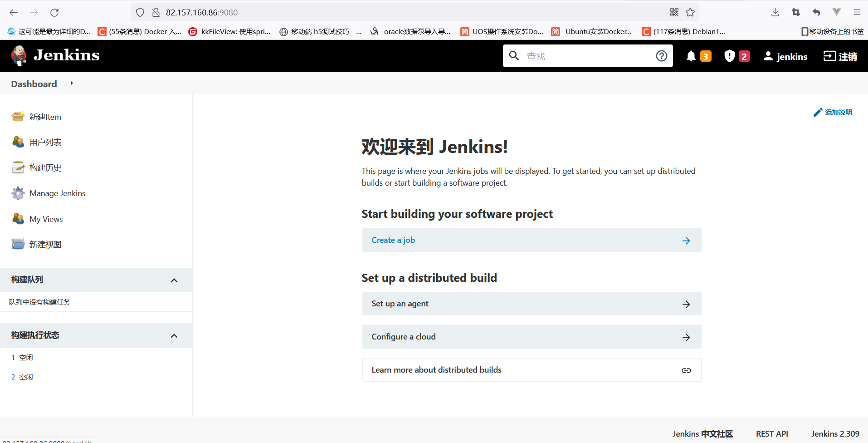Click the 新建Item box icon

(18, 117)
